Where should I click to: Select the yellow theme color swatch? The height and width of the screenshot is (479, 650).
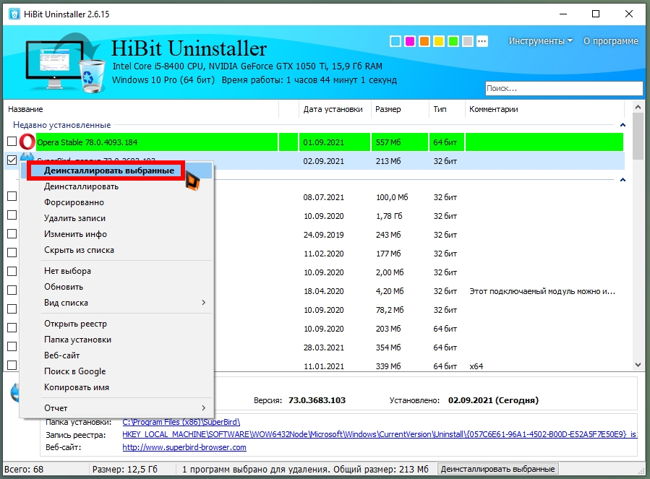pos(439,41)
